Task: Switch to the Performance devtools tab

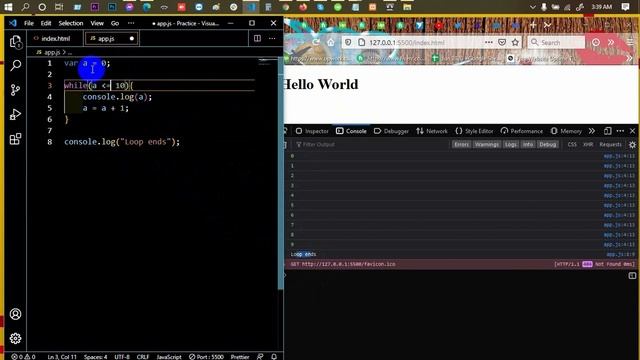Action: click(522, 131)
